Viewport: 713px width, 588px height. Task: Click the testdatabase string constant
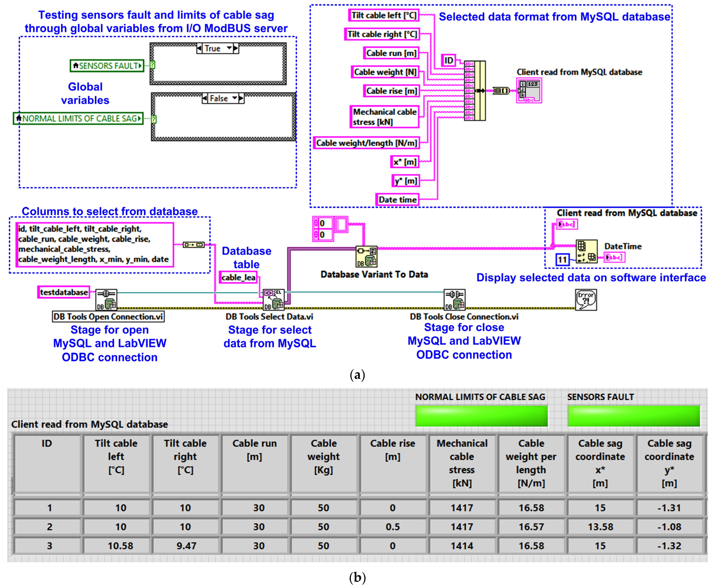[x=64, y=292]
